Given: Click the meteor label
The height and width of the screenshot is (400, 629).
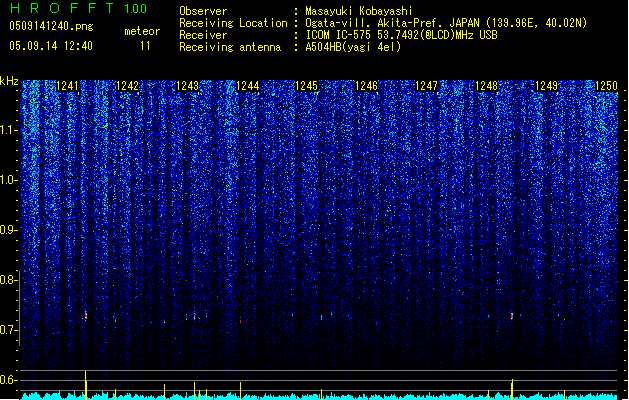Looking at the screenshot, I should point(142,31).
